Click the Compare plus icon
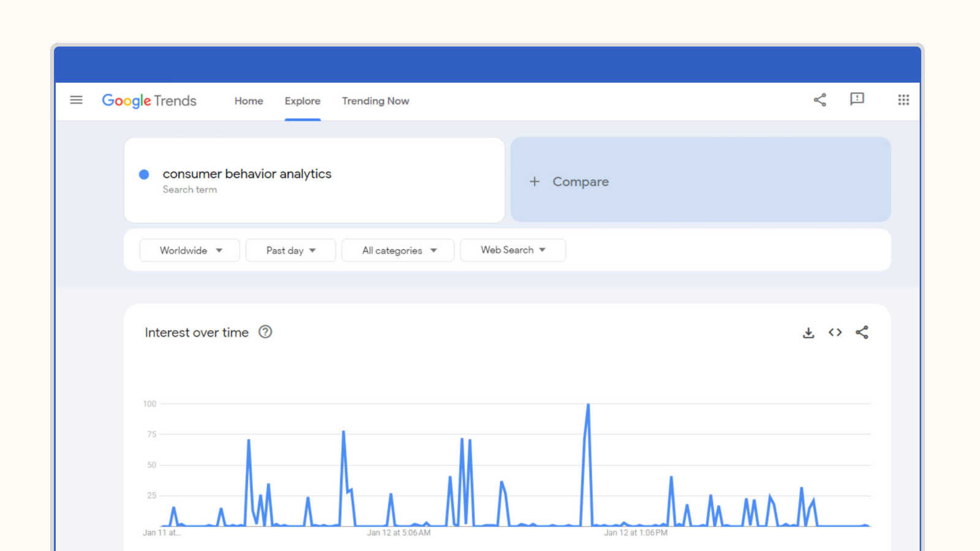 click(x=534, y=181)
